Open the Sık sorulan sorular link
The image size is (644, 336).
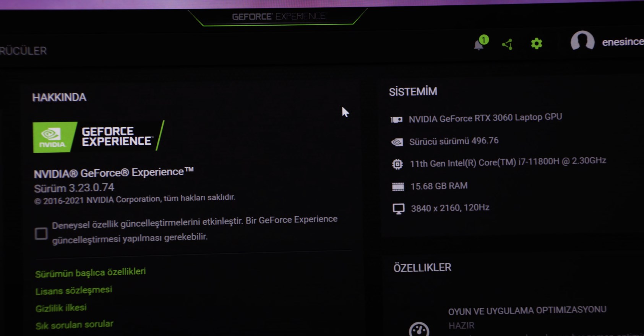click(x=74, y=325)
